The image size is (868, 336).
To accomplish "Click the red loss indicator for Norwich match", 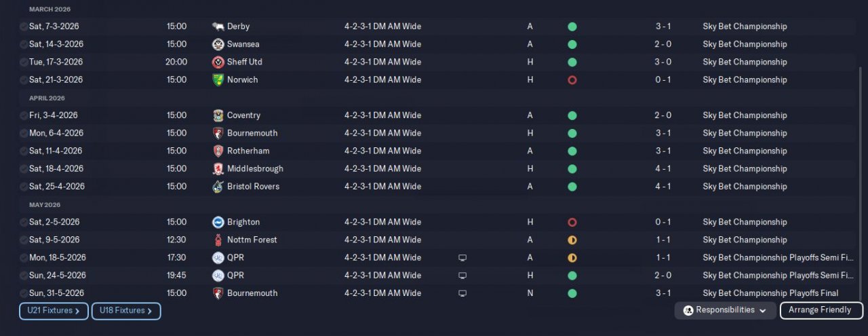I will pyautogui.click(x=572, y=79).
